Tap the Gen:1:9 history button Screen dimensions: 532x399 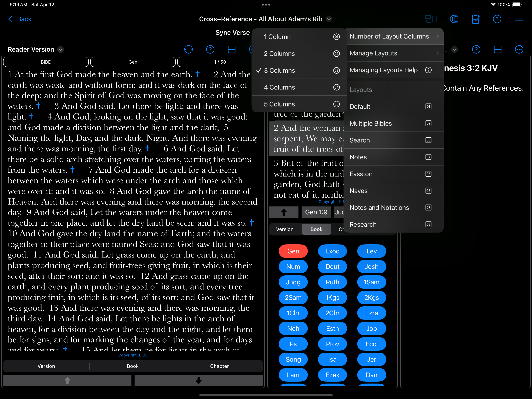[316, 212]
